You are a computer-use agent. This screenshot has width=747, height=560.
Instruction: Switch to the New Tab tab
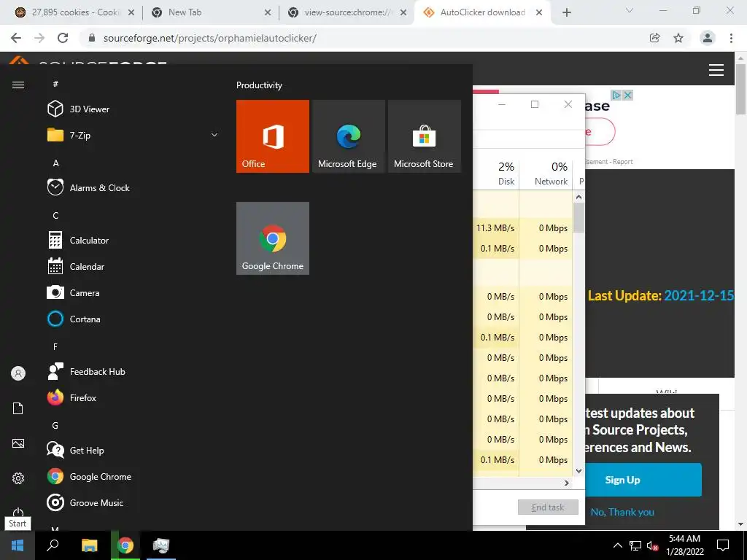coord(211,12)
